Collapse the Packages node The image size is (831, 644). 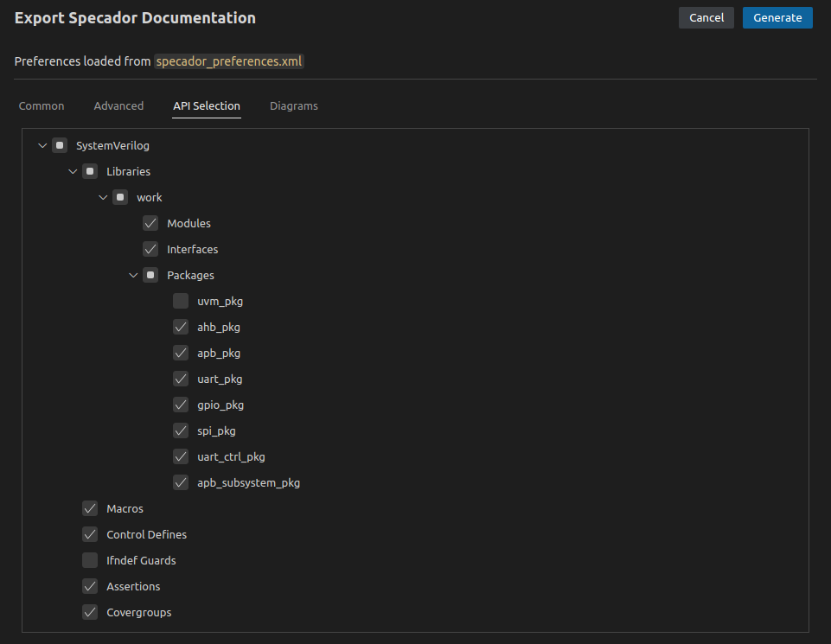(133, 275)
